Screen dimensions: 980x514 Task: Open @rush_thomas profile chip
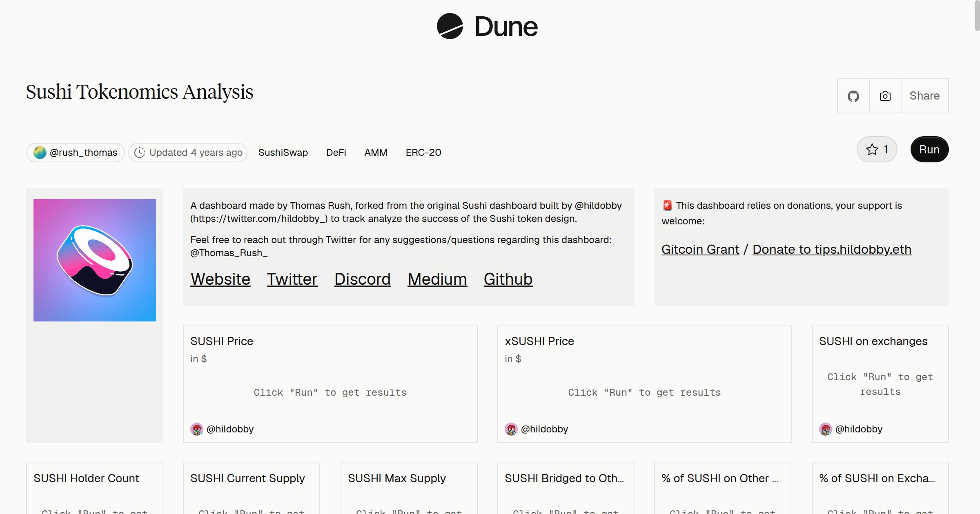point(76,153)
